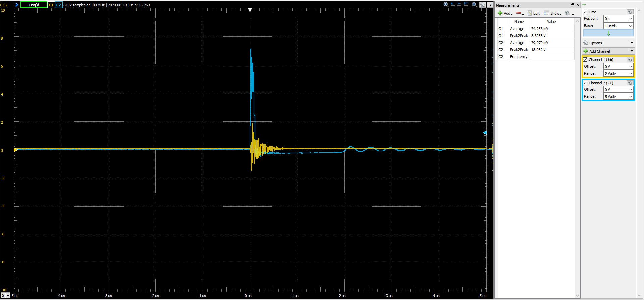Open the Channel 2 Offset dropdown
Screen dimensions: 644x300
coord(618,90)
